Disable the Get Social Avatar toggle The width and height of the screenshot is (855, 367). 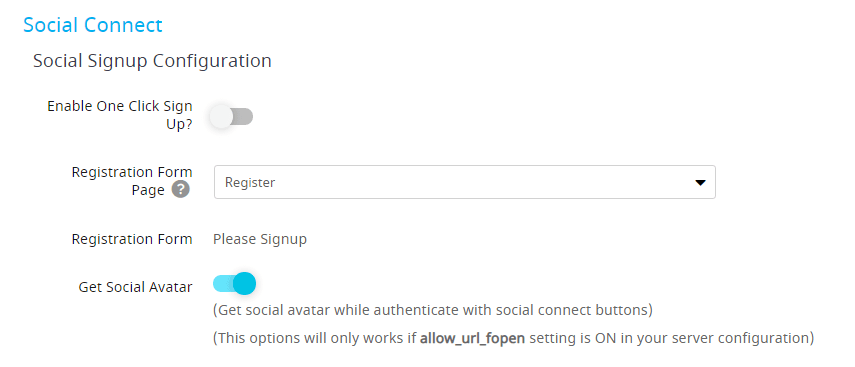234,284
